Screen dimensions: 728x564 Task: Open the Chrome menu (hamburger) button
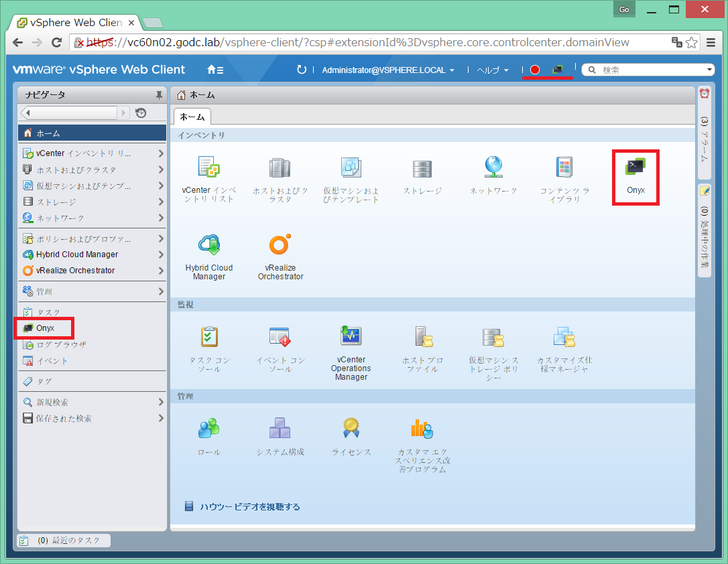coord(711,43)
